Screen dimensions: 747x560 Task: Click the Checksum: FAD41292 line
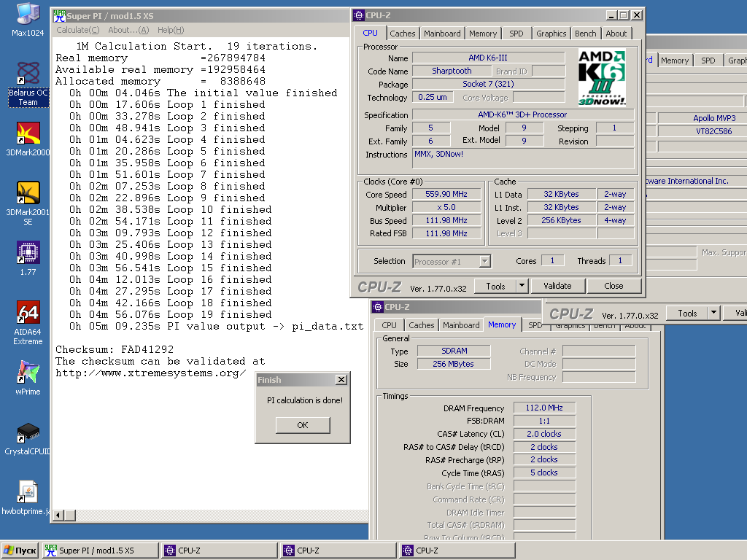[x=115, y=349]
